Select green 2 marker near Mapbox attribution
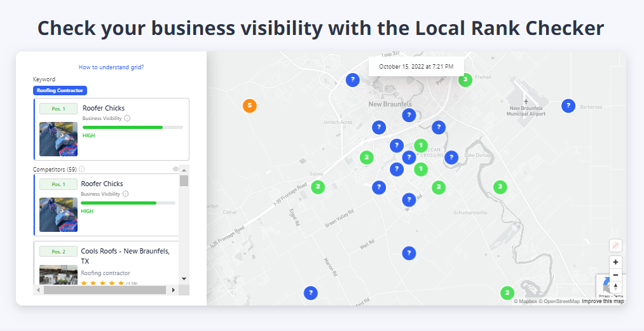644x331 pixels. 507,294
